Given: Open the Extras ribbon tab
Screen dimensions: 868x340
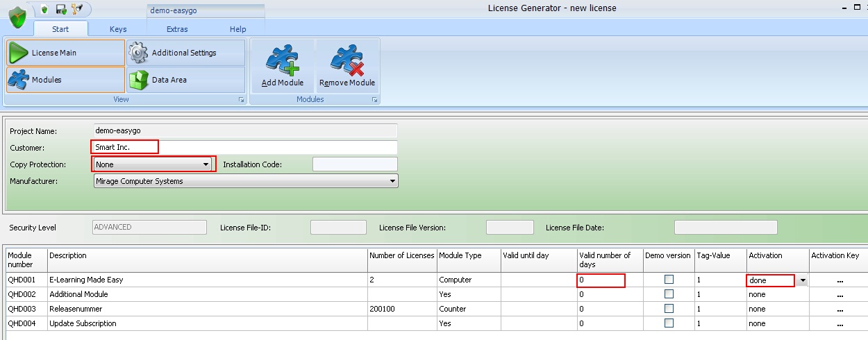Looking at the screenshot, I should pos(177,29).
